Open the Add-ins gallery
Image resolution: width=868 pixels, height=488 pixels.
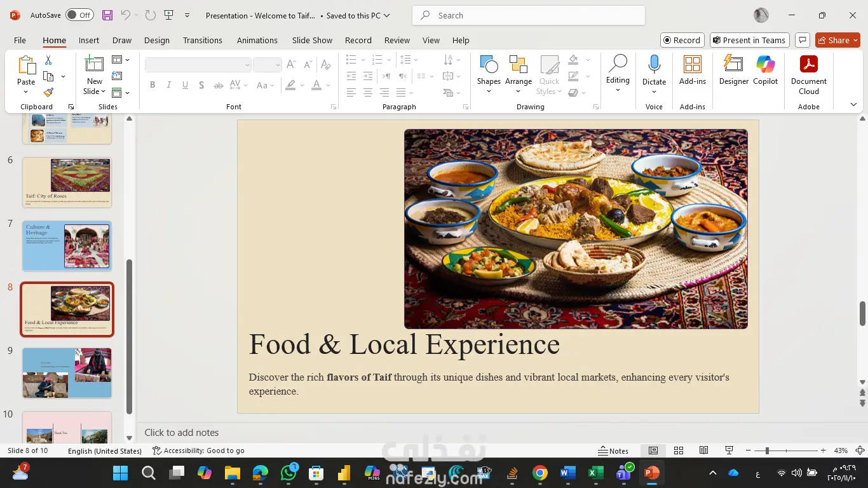point(692,70)
